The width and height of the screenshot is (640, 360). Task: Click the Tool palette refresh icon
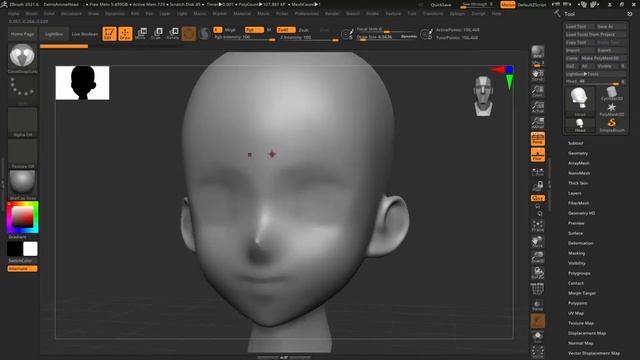point(630,13)
